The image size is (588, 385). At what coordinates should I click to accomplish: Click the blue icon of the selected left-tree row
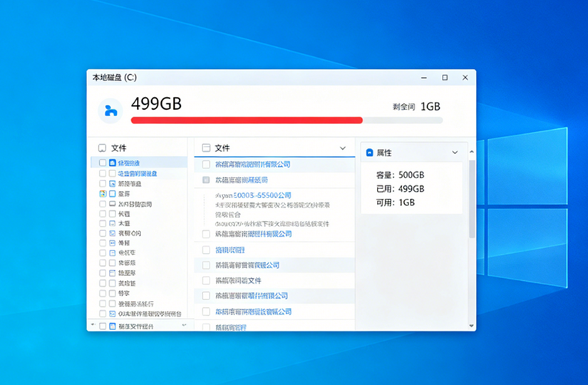113,163
